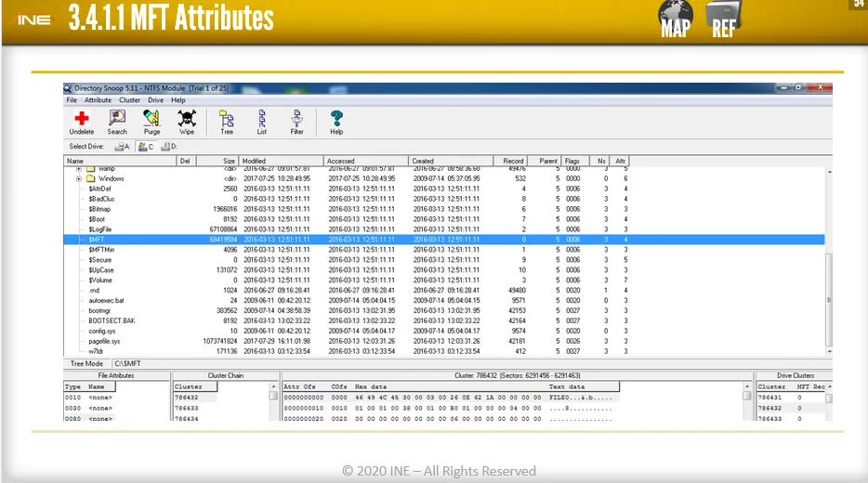Open the Cluster menu

coord(129,99)
